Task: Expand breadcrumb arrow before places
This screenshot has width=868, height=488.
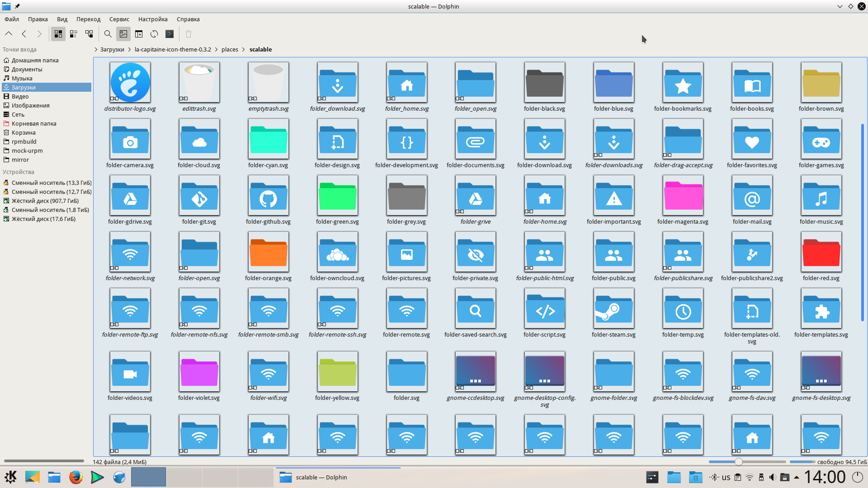Action: click(x=217, y=50)
